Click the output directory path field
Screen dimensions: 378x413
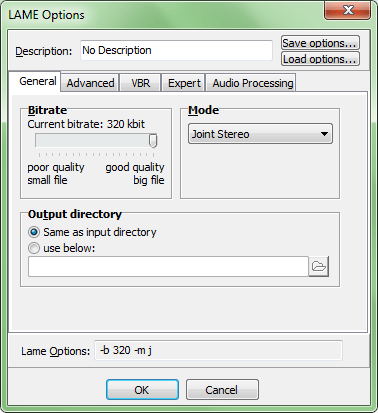click(x=168, y=266)
